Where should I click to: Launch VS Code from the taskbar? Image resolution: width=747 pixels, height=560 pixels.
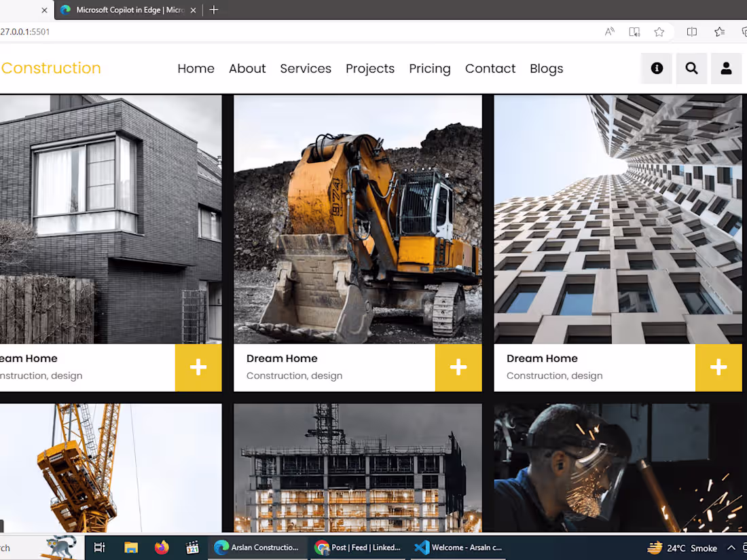point(422,547)
